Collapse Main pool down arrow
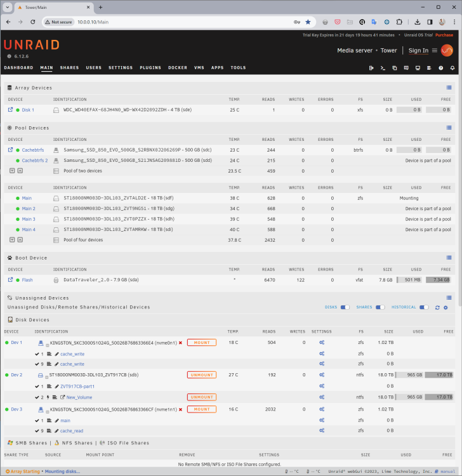The width and height of the screenshot is (462, 476). (12, 240)
